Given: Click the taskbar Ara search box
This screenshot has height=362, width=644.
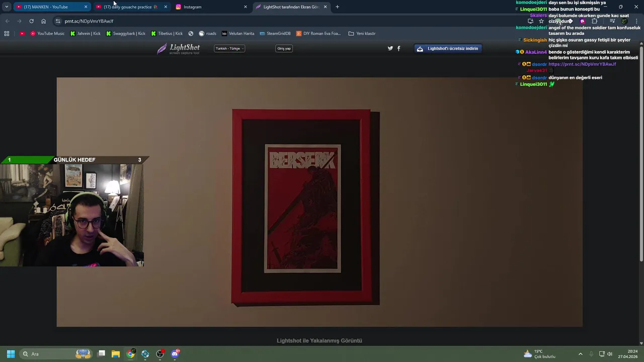Looking at the screenshot, I should coord(55,354).
